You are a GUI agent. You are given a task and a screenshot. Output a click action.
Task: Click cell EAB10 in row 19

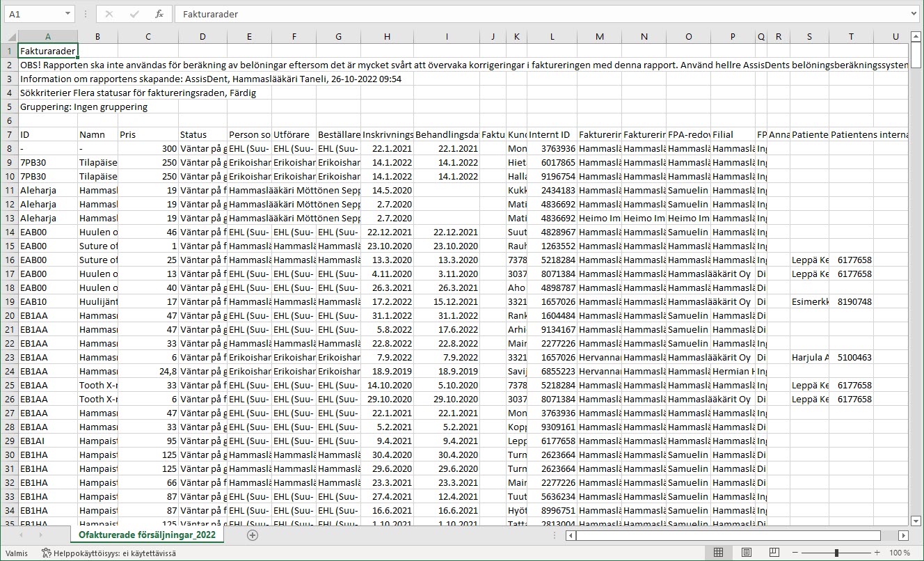[x=48, y=301]
